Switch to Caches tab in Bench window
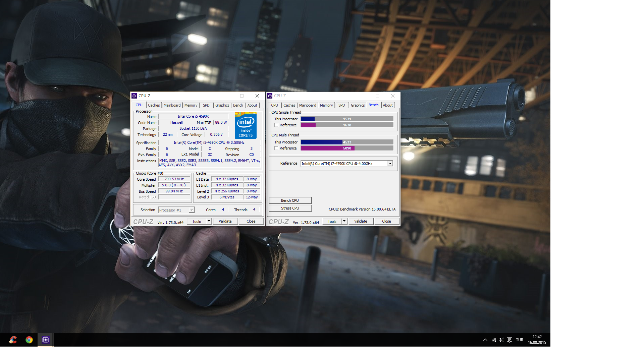 click(289, 105)
